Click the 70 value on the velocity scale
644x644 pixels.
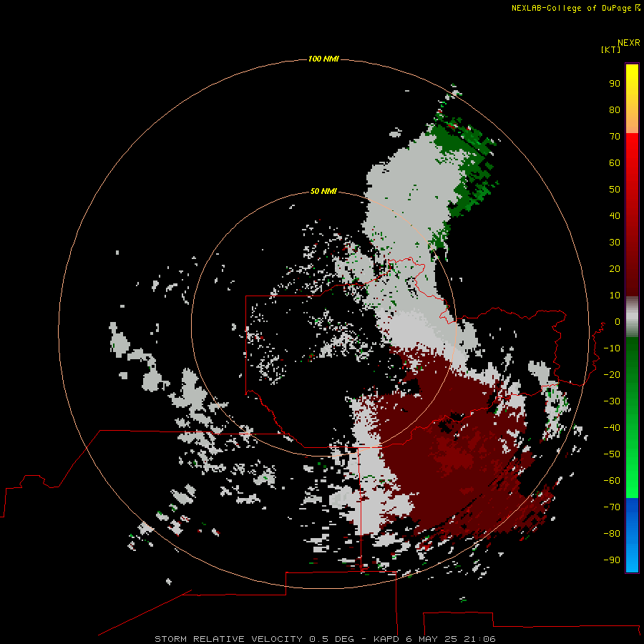pos(615,137)
